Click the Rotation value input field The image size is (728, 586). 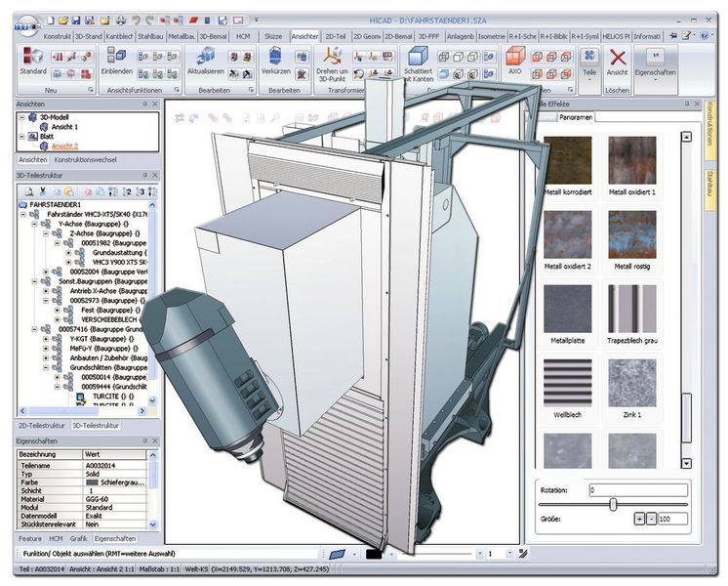tap(638, 490)
